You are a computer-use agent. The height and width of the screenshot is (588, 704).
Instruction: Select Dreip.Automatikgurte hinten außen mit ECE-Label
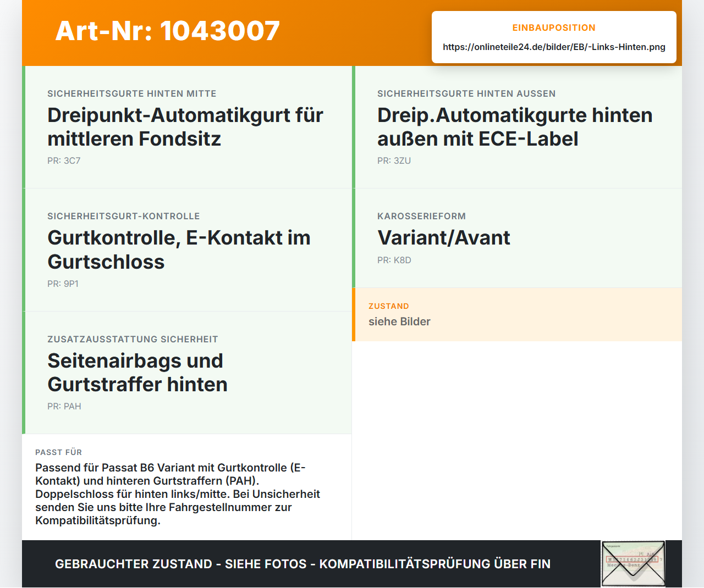tap(515, 127)
